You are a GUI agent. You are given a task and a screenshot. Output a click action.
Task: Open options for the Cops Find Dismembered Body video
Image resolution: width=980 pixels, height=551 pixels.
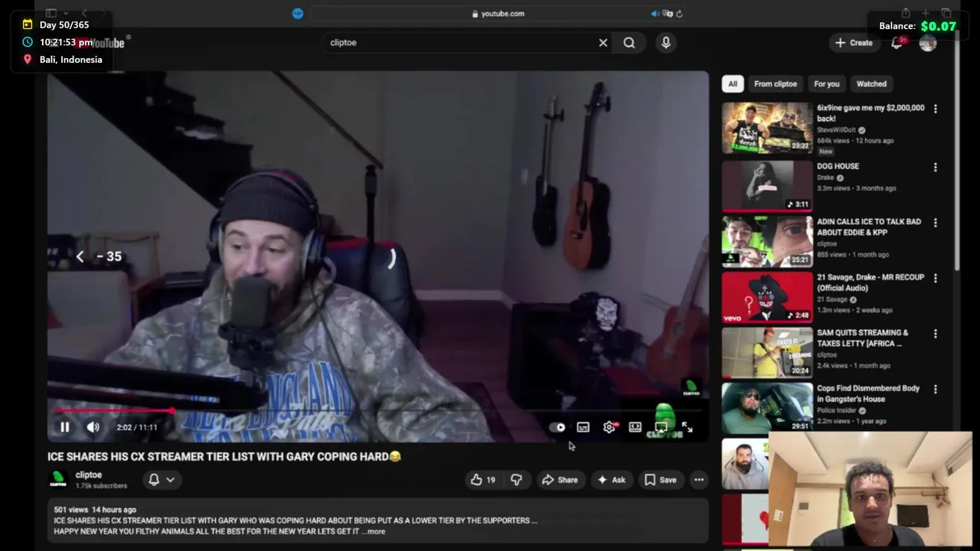click(935, 390)
